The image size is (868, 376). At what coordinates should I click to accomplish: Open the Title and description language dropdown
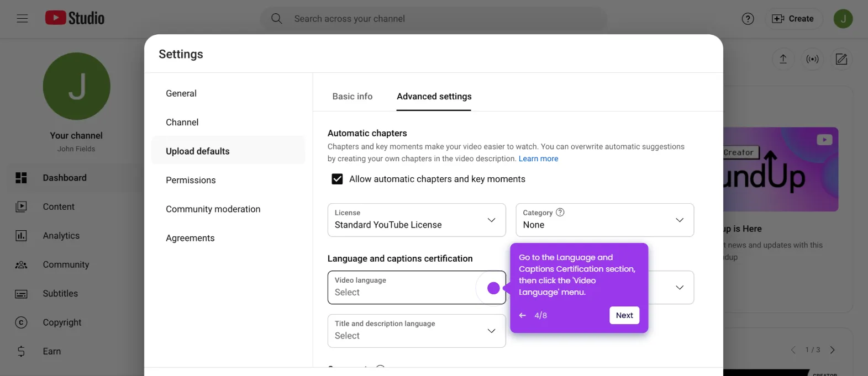point(417,331)
